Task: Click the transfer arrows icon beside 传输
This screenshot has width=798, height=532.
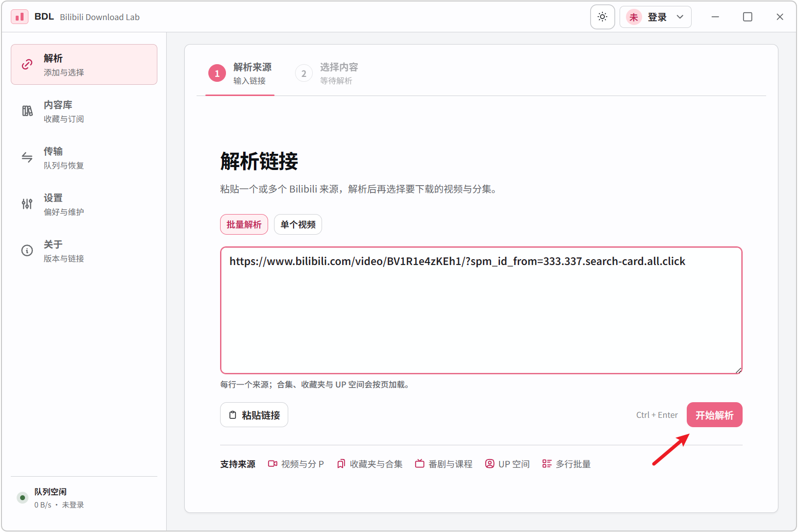Action: (x=27, y=158)
